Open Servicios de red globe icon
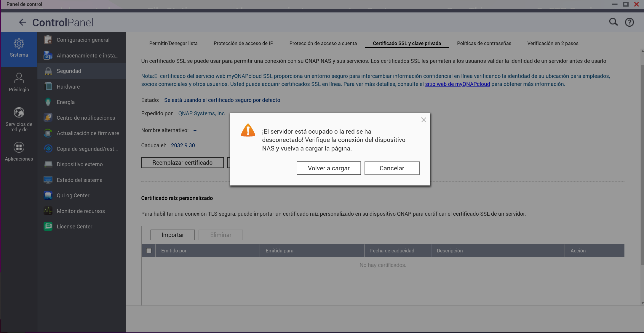The width and height of the screenshot is (644, 333). (x=19, y=113)
